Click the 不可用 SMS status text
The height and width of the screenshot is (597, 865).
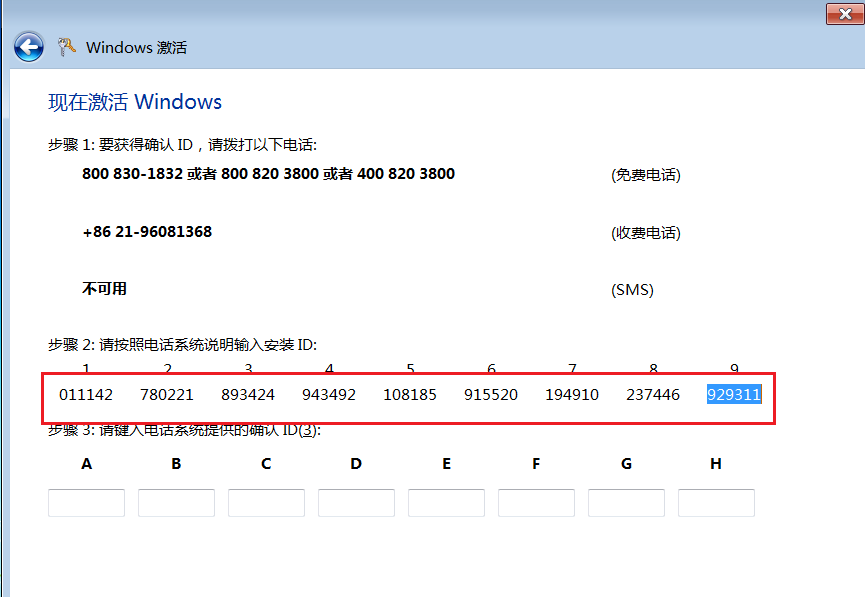coord(104,289)
